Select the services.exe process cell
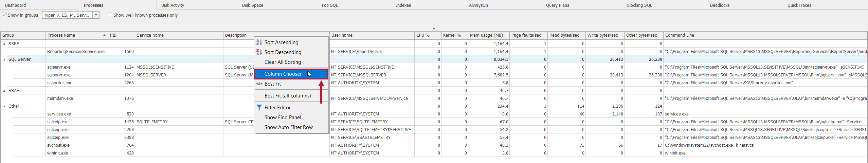Viewport: 868px width, 163px height. pyautogui.click(x=77, y=114)
